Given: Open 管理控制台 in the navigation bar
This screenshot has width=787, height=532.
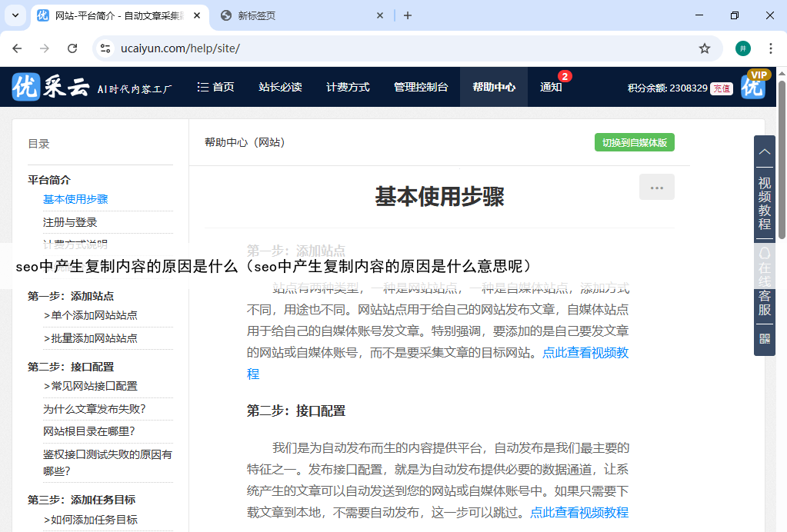Looking at the screenshot, I should tap(420, 87).
